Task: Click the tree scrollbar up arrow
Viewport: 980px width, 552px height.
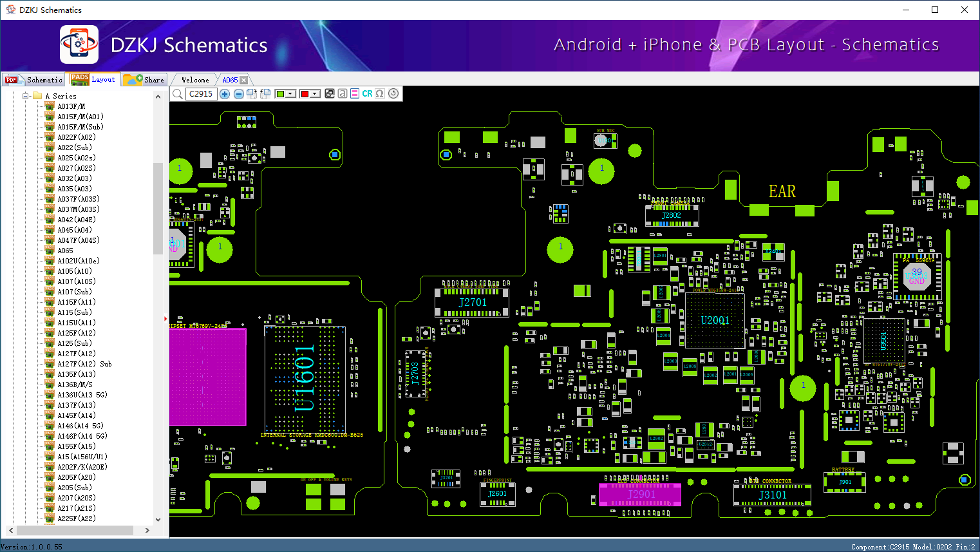Action: (x=158, y=97)
